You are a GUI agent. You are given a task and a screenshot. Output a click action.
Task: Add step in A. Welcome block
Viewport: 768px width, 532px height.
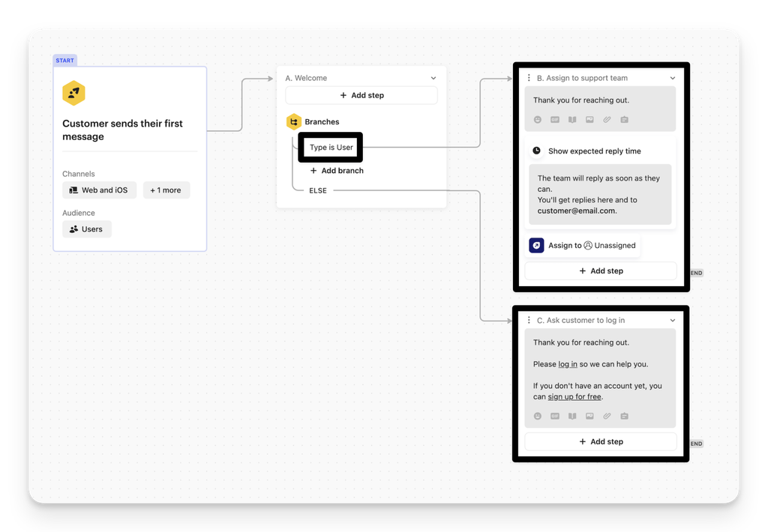pos(361,95)
